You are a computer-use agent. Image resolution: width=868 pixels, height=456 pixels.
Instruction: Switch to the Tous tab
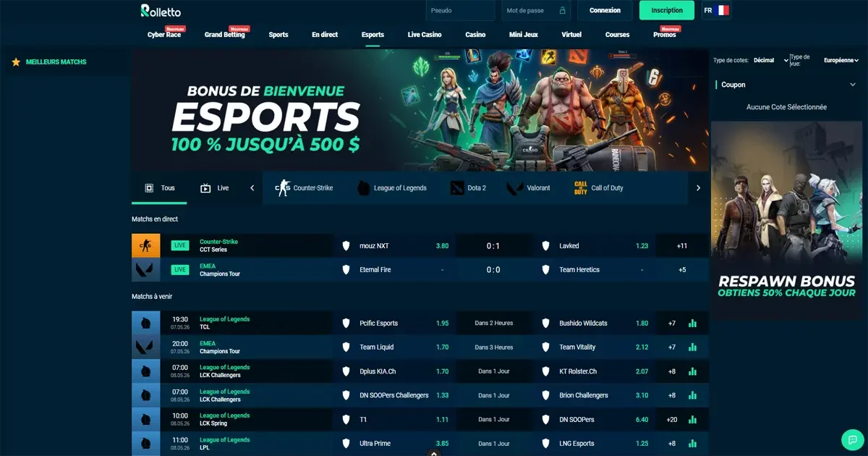click(x=159, y=188)
